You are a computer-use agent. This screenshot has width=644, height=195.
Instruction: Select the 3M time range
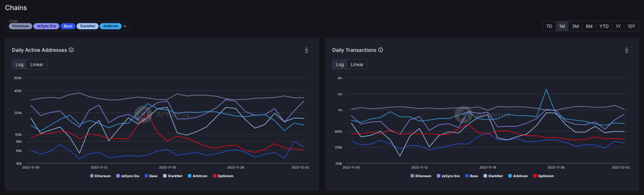coord(575,26)
